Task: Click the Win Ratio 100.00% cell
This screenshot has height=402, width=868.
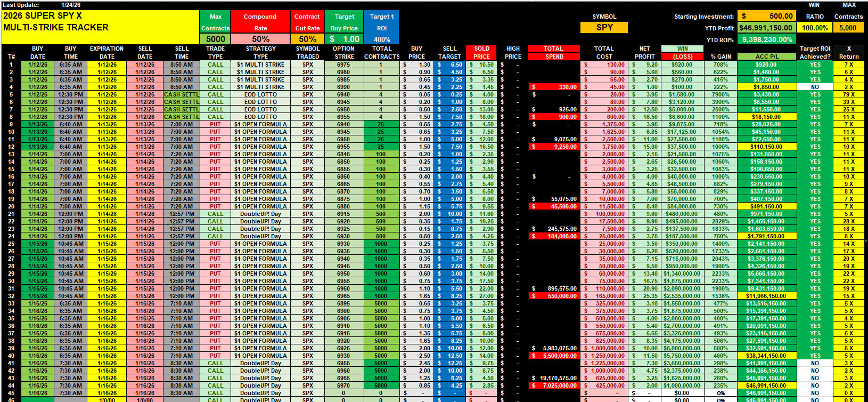Action: click(x=815, y=28)
